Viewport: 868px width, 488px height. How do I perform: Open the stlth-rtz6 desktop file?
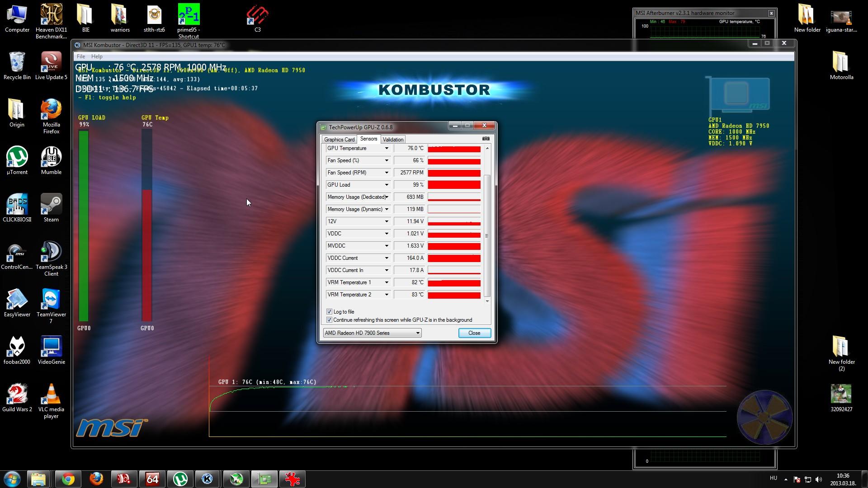tap(154, 18)
